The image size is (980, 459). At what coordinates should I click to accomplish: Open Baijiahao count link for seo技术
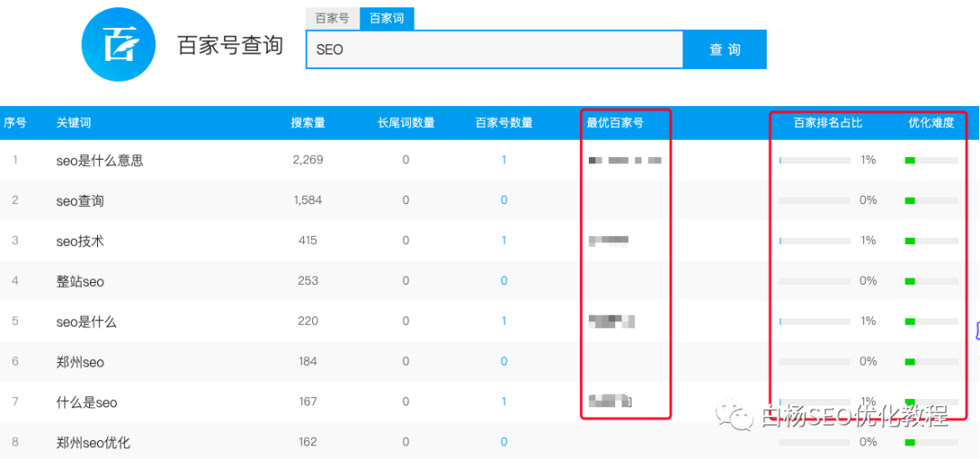click(504, 240)
